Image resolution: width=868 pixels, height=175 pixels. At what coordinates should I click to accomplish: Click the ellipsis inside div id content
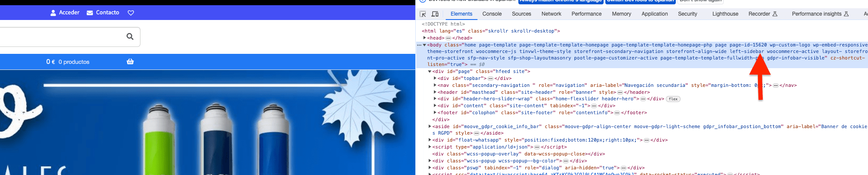[x=594, y=106]
